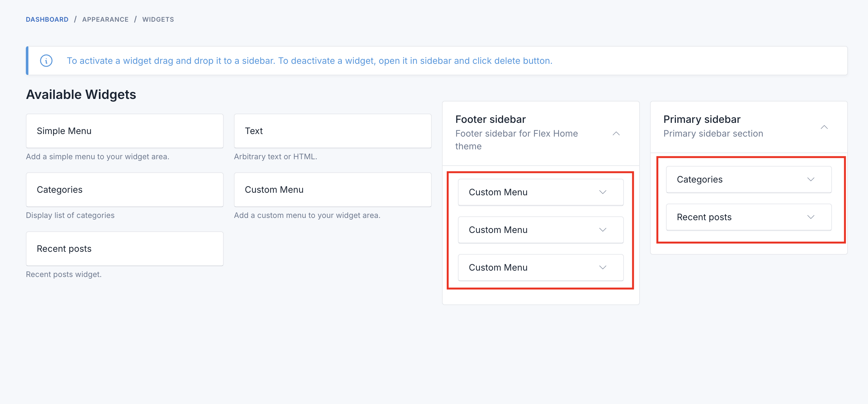Image resolution: width=868 pixels, height=404 pixels.
Task: Expand Categories widget in Primary sidebar
Action: click(x=810, y=179)
